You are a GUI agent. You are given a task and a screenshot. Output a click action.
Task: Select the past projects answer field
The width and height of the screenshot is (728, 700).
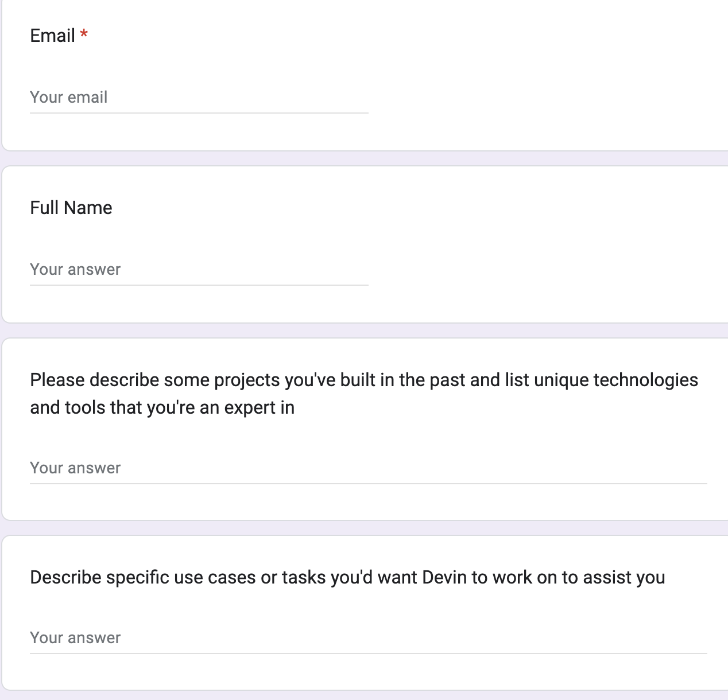coord(367,468)
